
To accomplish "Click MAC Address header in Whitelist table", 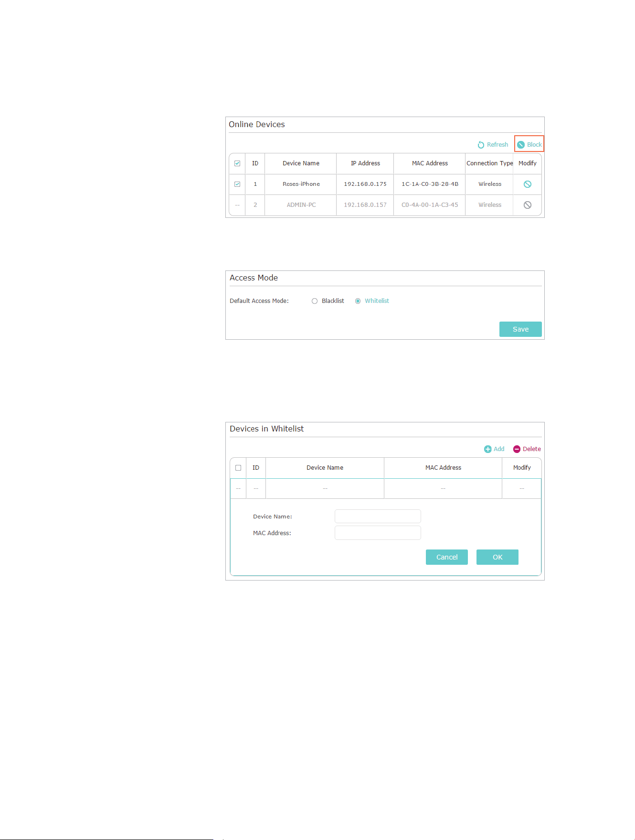I will (443, 468).
